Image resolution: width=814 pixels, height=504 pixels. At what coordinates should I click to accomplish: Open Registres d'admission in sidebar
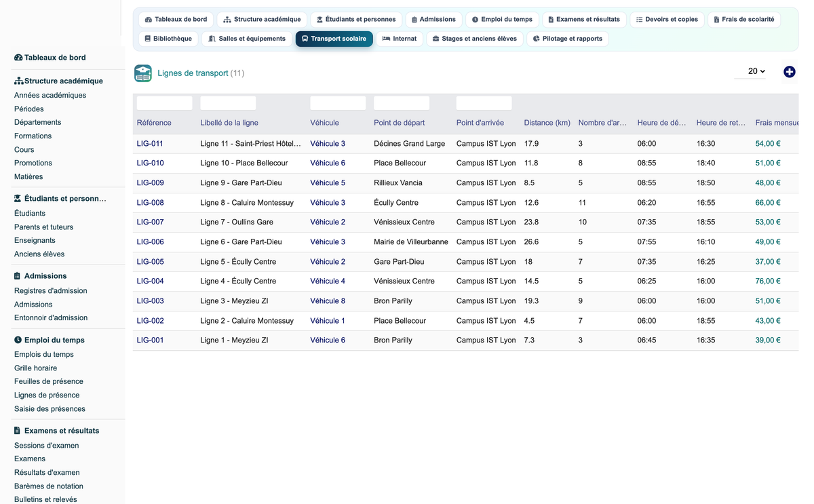[51, 291]
